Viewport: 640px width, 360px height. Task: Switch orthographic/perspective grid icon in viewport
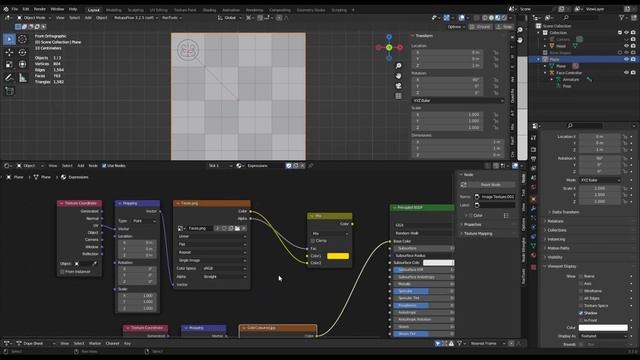398,96
